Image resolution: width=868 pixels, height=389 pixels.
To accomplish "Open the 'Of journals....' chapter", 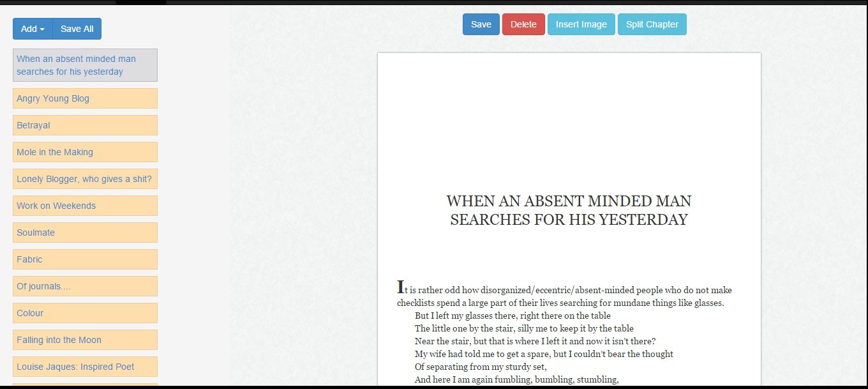I will 85,286.
